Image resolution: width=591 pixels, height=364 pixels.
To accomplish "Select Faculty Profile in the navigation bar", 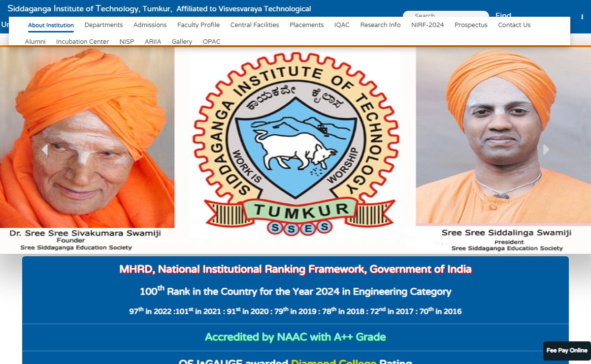I will tap(198, 25).
